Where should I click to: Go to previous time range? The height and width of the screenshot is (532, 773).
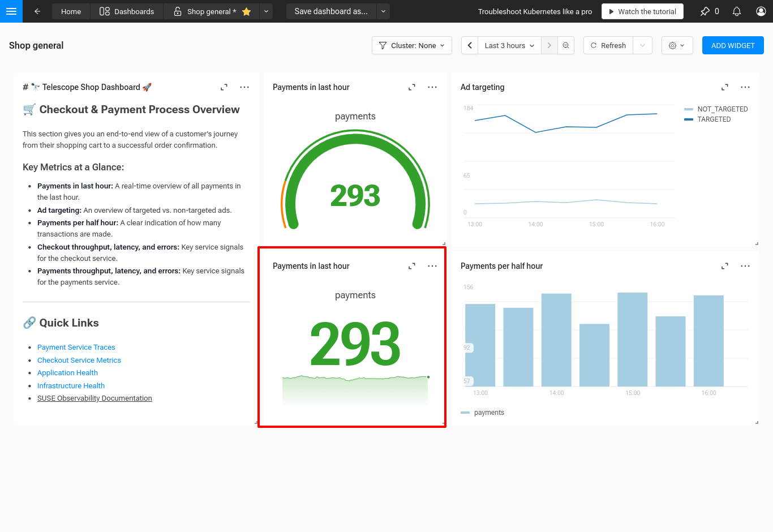[470, 45]
